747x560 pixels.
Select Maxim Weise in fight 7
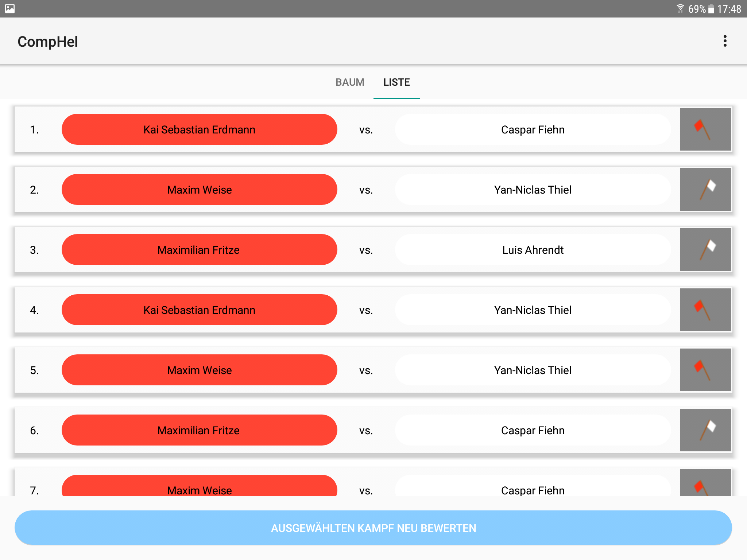pos(199,486)
